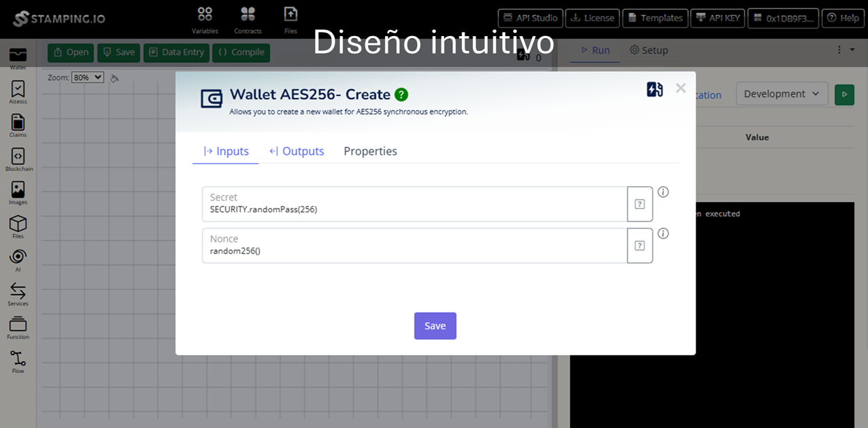Click the question mark beside the Secret field
This screenshot has height=428, width=868.
[x=639, y=203]
